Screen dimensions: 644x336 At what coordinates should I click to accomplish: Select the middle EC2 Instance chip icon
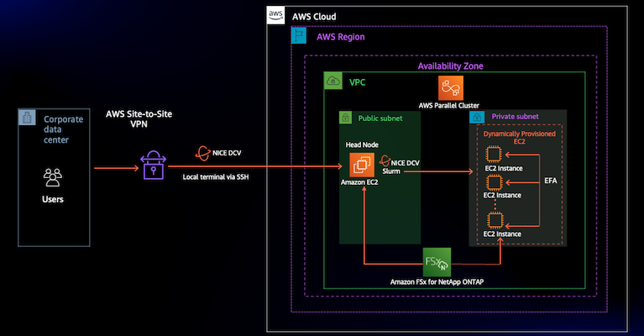[494, 182]
